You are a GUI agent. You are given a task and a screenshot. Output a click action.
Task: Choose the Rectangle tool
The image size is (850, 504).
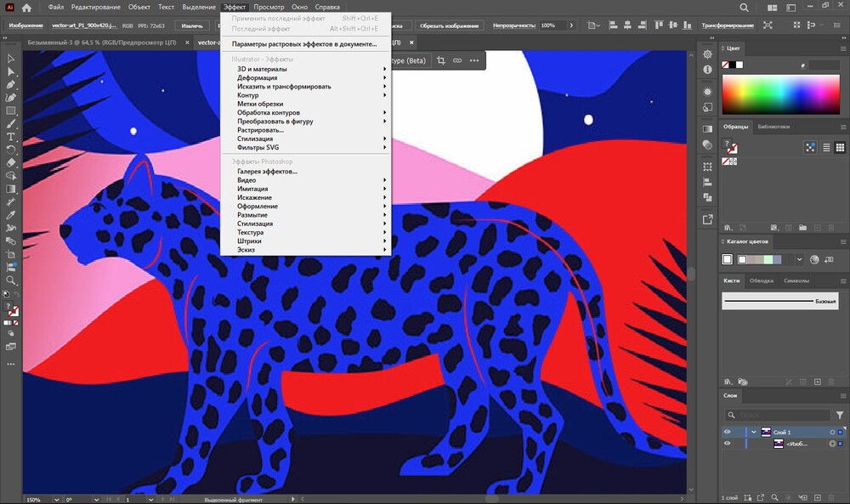[12, 110]
